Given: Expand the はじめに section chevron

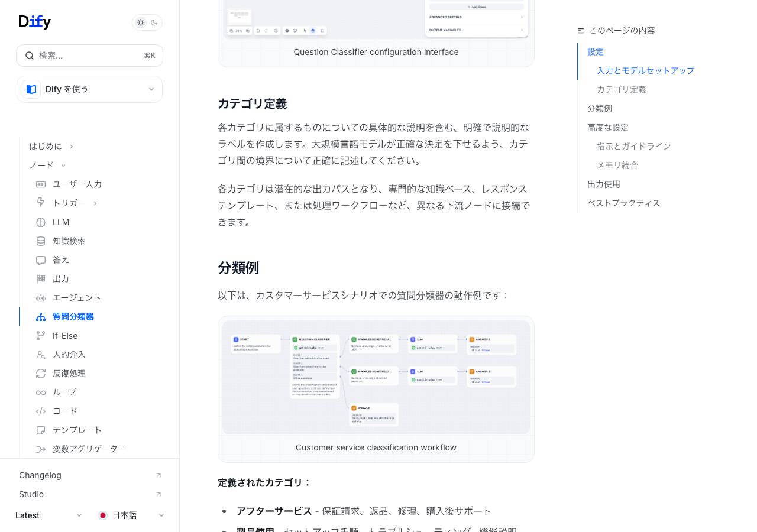Looking at the screenshot, I should pos(72,147).
